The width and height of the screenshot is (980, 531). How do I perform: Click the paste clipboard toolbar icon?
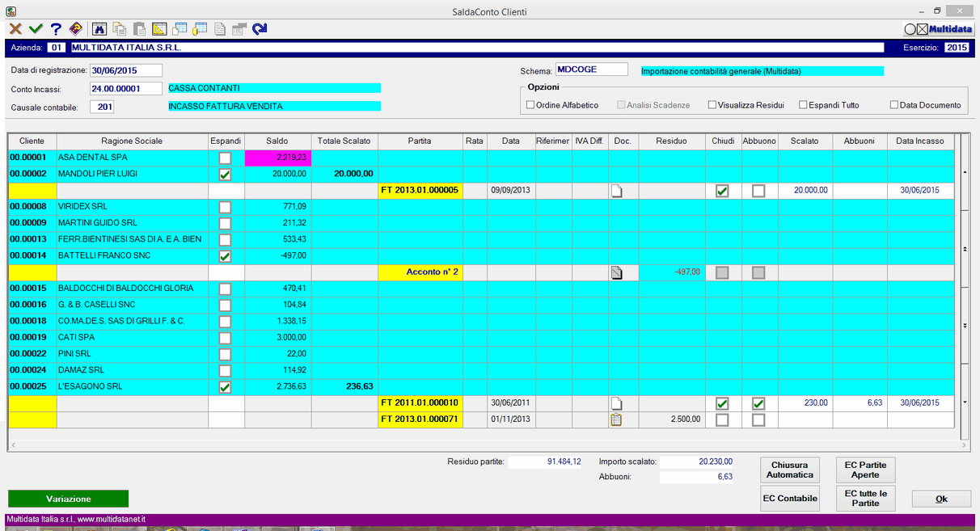click(x=140, y=29)
